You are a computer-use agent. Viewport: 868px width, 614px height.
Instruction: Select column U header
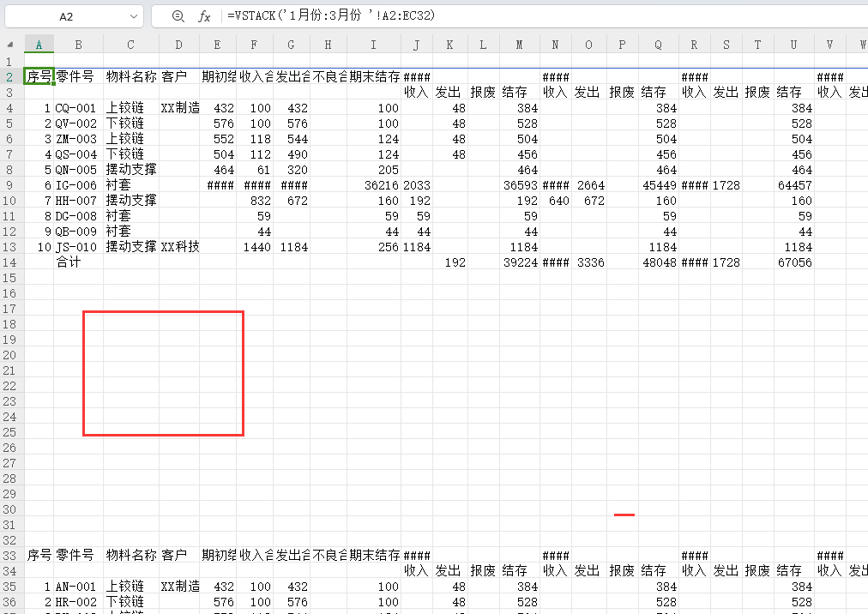point(794,45)
